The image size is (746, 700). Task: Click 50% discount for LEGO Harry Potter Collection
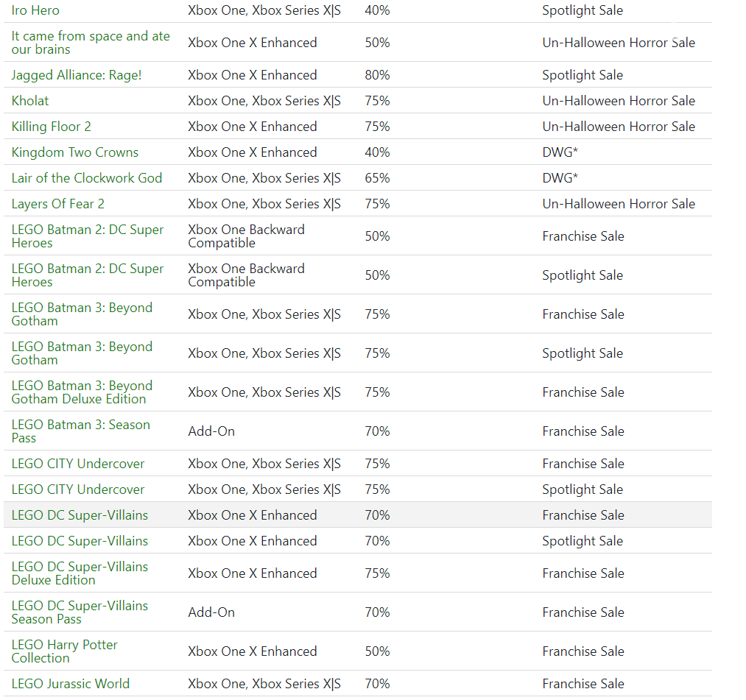(x=377, y=651)
